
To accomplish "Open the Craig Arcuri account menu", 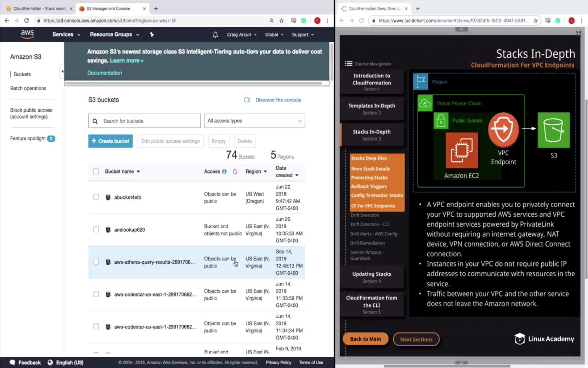I will (x=242, y=34).
